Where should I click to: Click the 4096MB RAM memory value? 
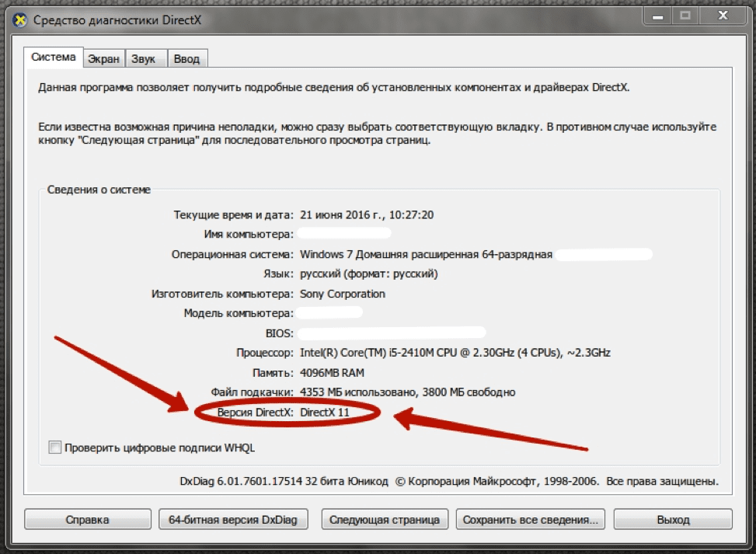pos(333,372)
